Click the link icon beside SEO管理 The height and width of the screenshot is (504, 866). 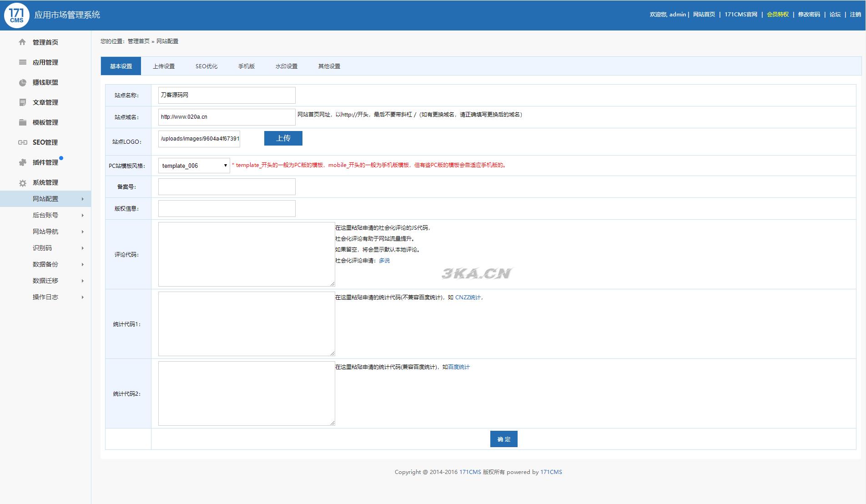[x=22, y=142]
